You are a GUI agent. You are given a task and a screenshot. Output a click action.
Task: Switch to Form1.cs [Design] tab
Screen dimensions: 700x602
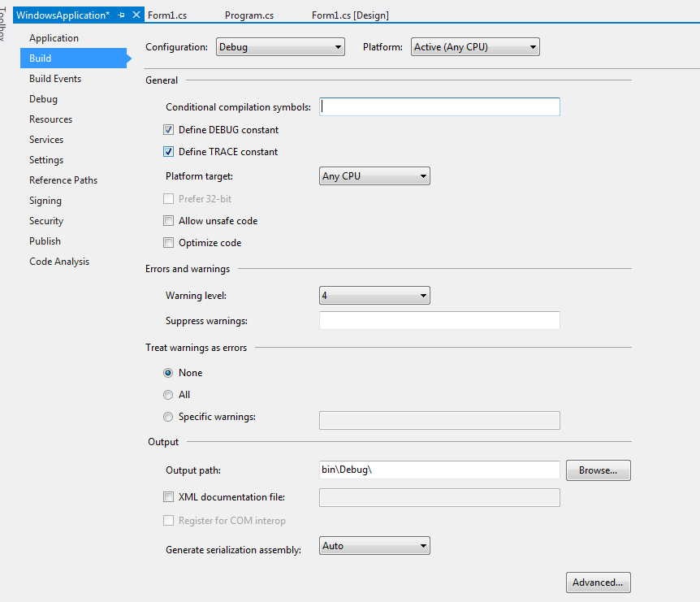[350, 15]
